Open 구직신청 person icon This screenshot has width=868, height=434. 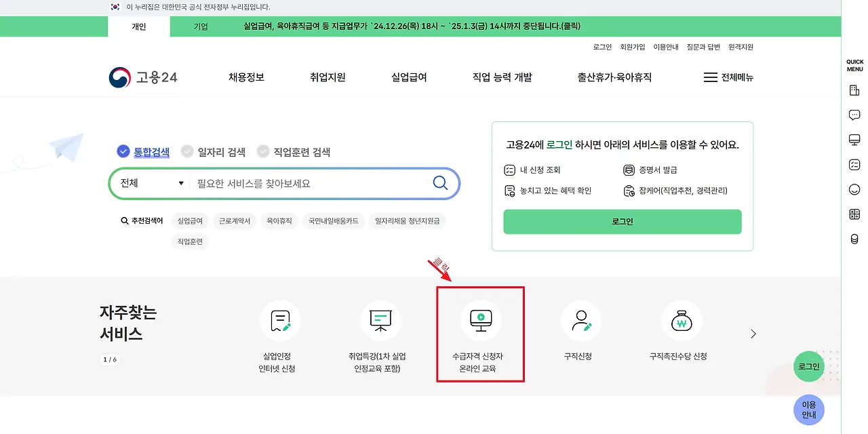pos(581,321)
